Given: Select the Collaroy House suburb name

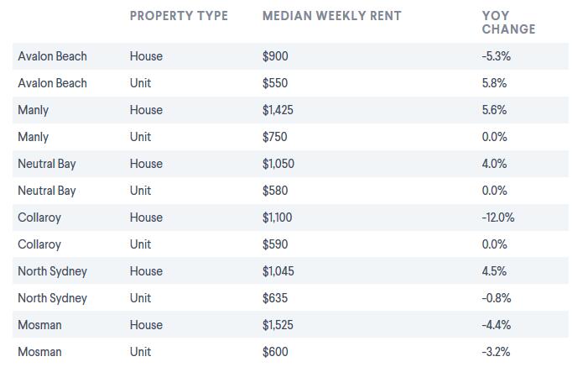Looking at the screenshot, I should pos(39,218).
